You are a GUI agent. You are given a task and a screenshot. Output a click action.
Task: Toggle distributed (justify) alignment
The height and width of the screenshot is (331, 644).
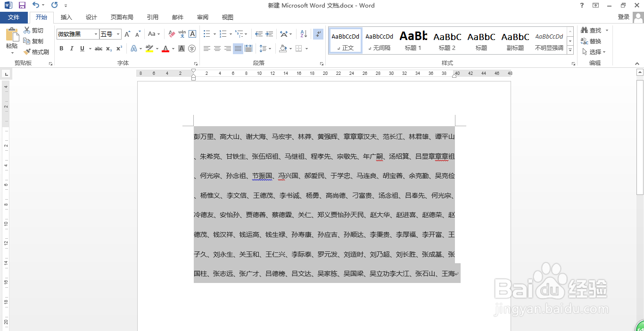click(248, 48)
